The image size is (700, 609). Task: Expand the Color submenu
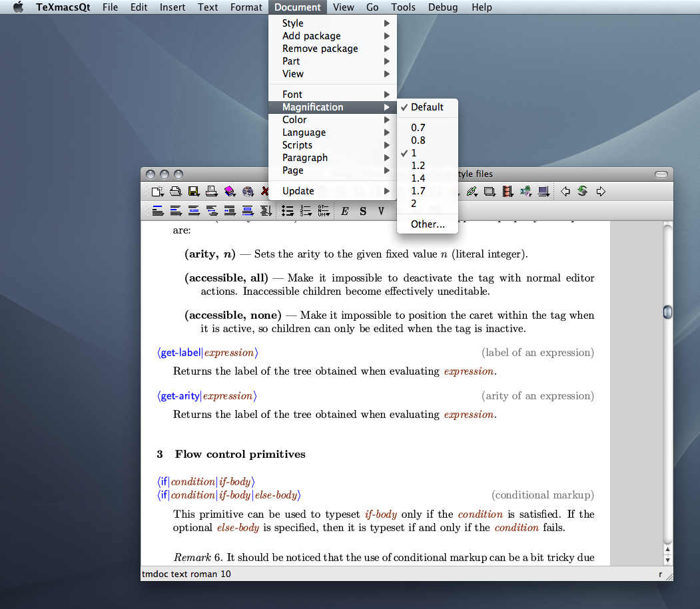click(332, 120)
